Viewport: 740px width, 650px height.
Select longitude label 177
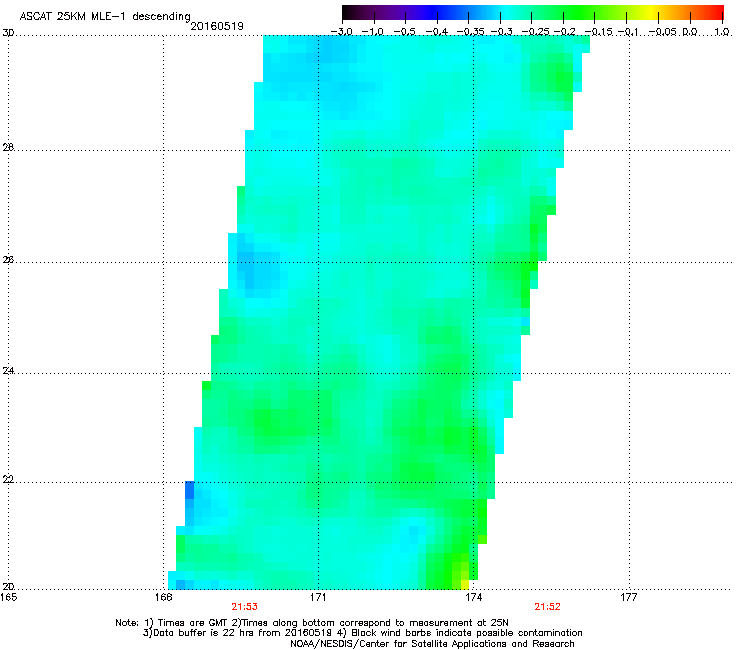pyautogui.click(x=629, y=597)
